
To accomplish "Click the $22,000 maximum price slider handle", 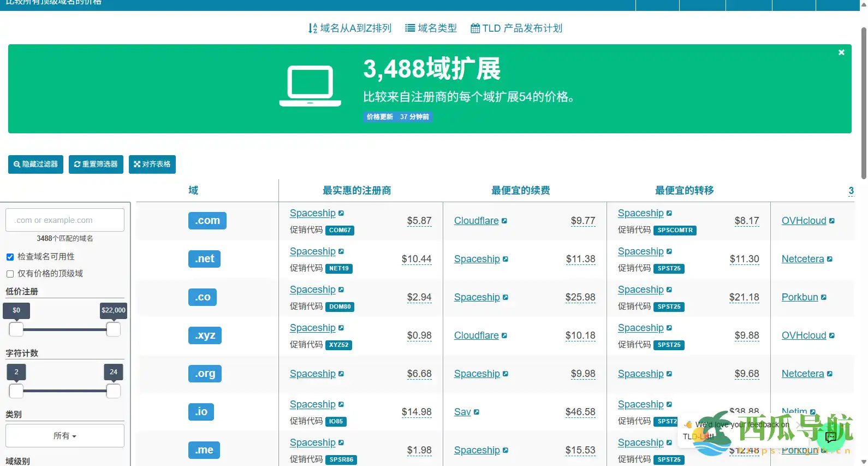I will [114, 329].
